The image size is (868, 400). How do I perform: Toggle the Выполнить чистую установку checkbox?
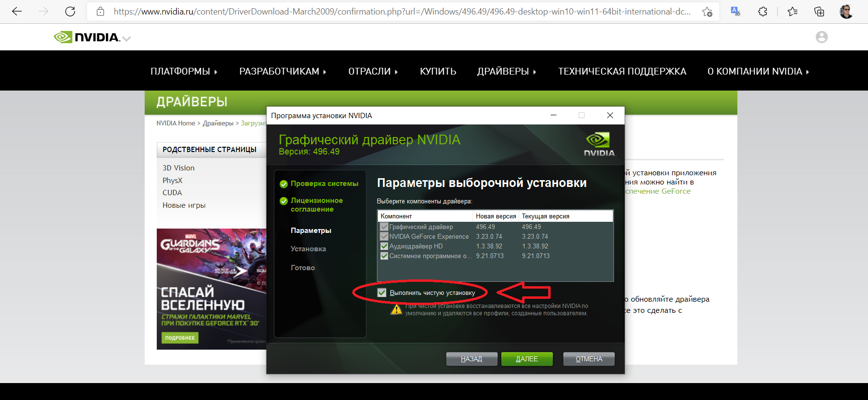(382, 292)
